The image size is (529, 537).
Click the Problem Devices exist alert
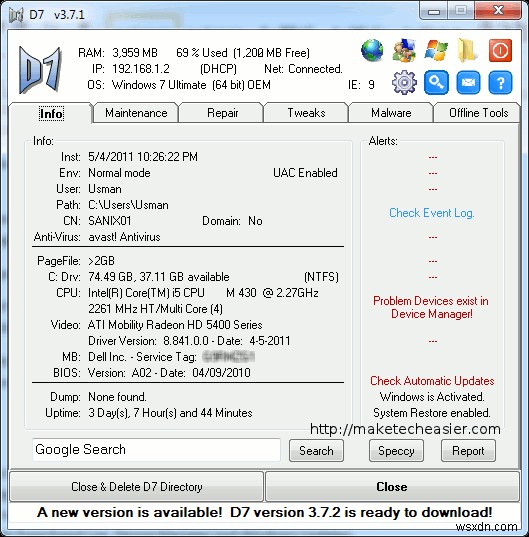coord(431,307)
